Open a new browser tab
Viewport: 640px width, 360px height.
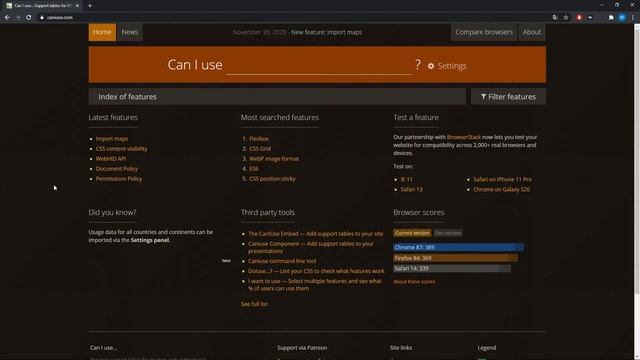pos(90,6)
